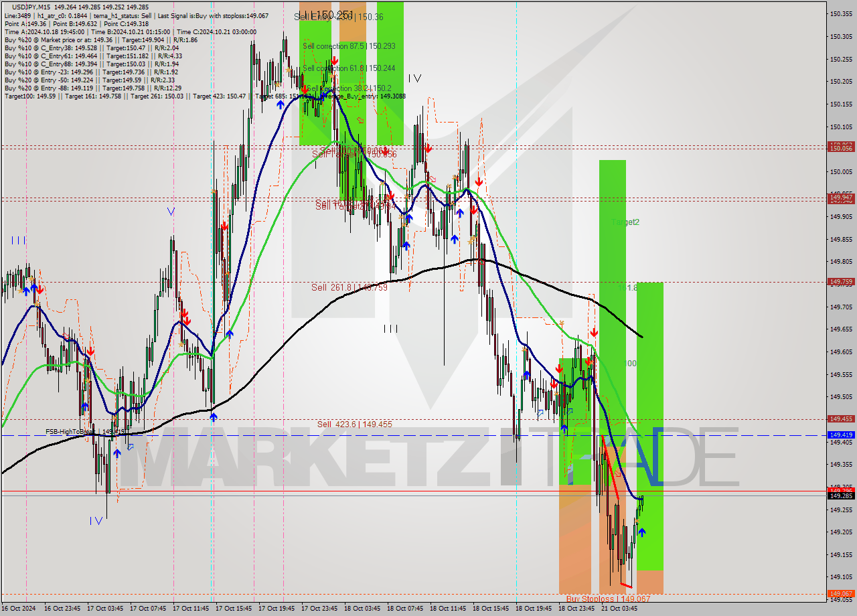Select the 'Buy %10 @ C_Entry38: 149.528' line
The image size is (857, 616).
click(x=91, y=48)
